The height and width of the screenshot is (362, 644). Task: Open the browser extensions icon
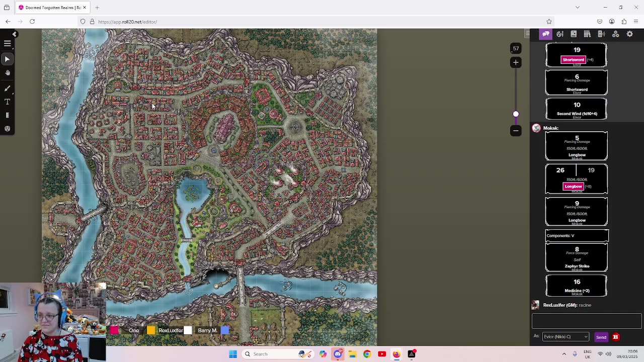(x=624, y=22)
